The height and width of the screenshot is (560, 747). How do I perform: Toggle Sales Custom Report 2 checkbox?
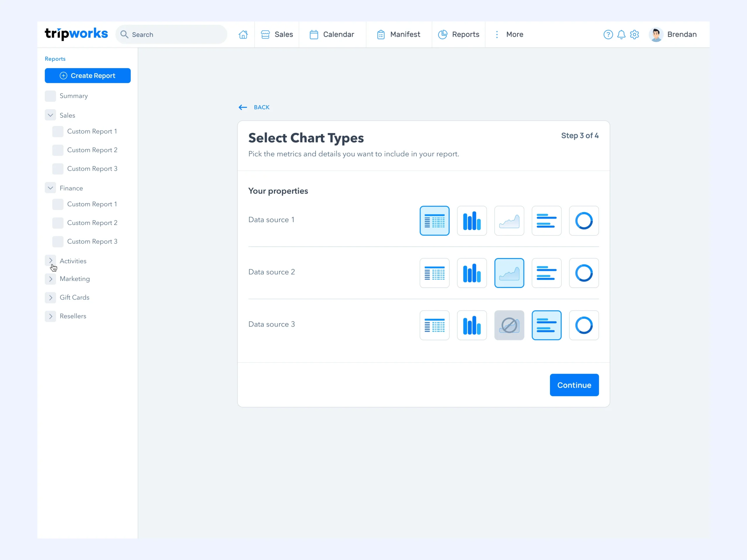[x=58, y=150]
